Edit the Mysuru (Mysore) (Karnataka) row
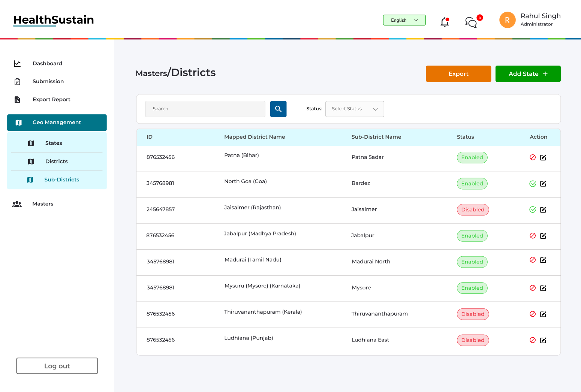 coord(543,288)
